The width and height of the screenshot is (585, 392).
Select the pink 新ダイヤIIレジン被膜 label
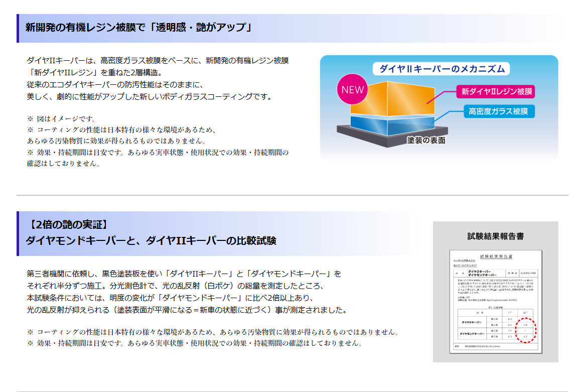pos(496,91)
